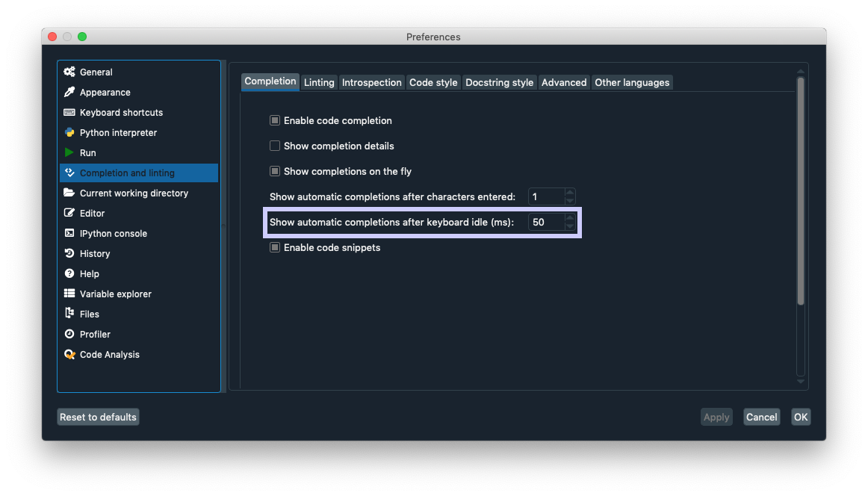Click the Variable explorer table icon

(69, 294)
